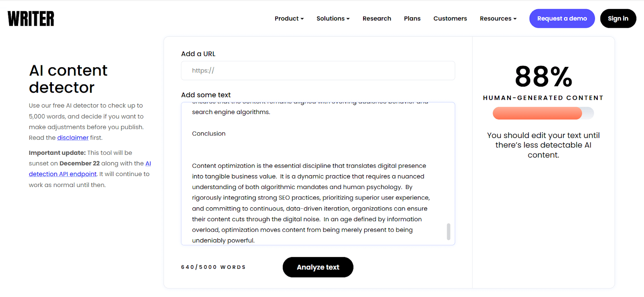Go to the Plans page
This screenshot has width=644, height=297.
coord(412,18)
